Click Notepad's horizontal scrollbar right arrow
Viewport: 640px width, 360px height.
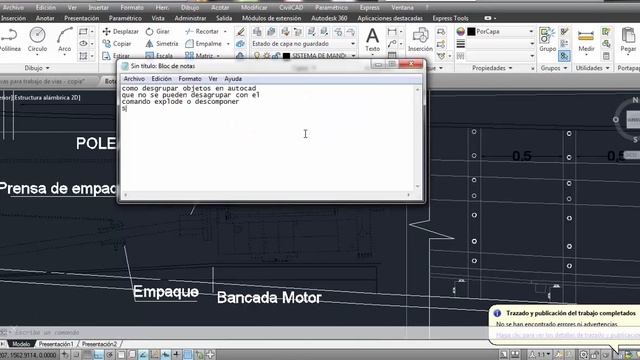click(409, 195)
